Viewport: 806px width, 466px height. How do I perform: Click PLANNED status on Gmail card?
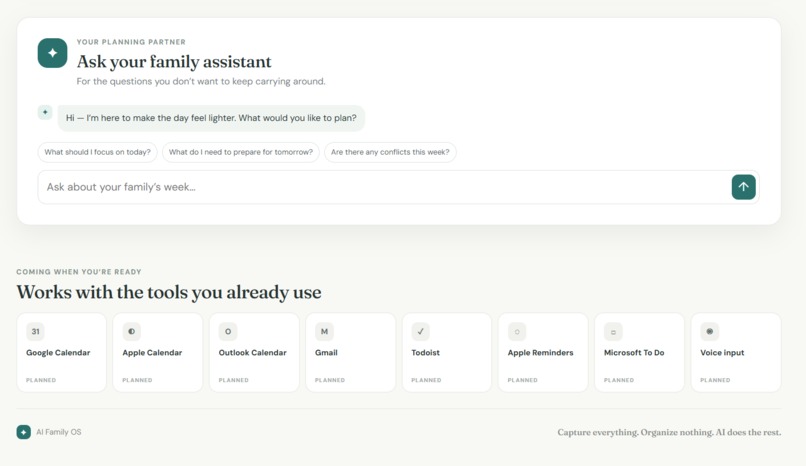point(330,380)
